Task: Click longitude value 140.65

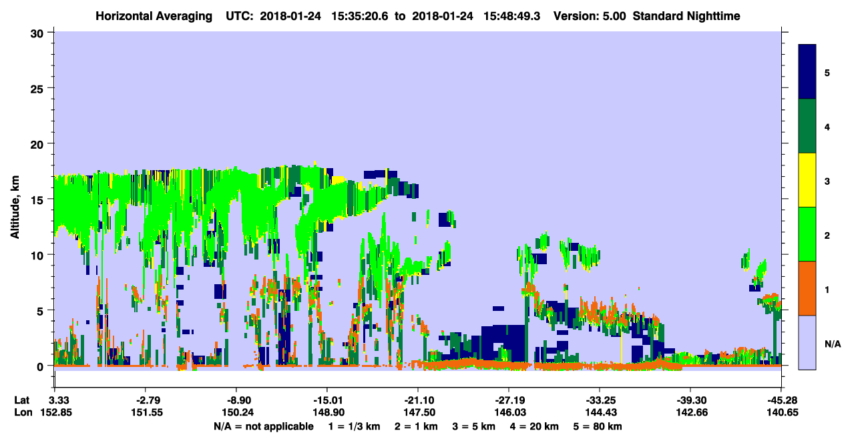Action: coord(781,413)
